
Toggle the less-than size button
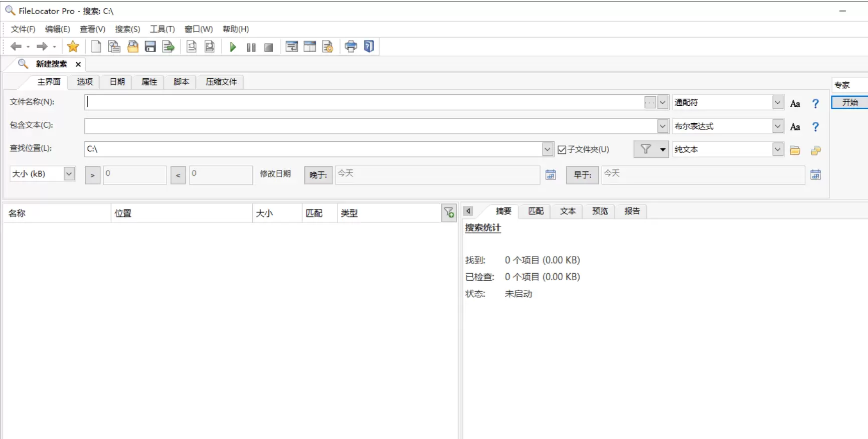(x=178, y=175)
